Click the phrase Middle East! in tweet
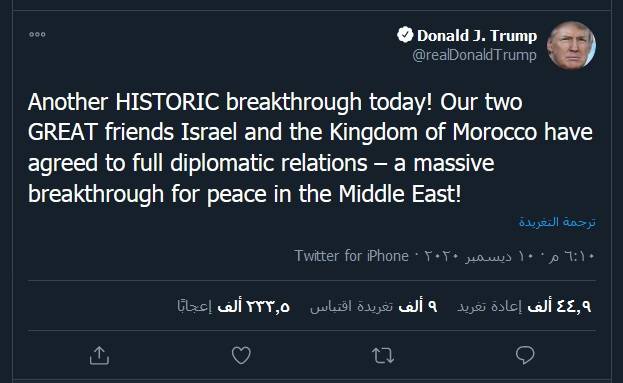The width and height of the screenshot is (623, 383). coord(400,194)
